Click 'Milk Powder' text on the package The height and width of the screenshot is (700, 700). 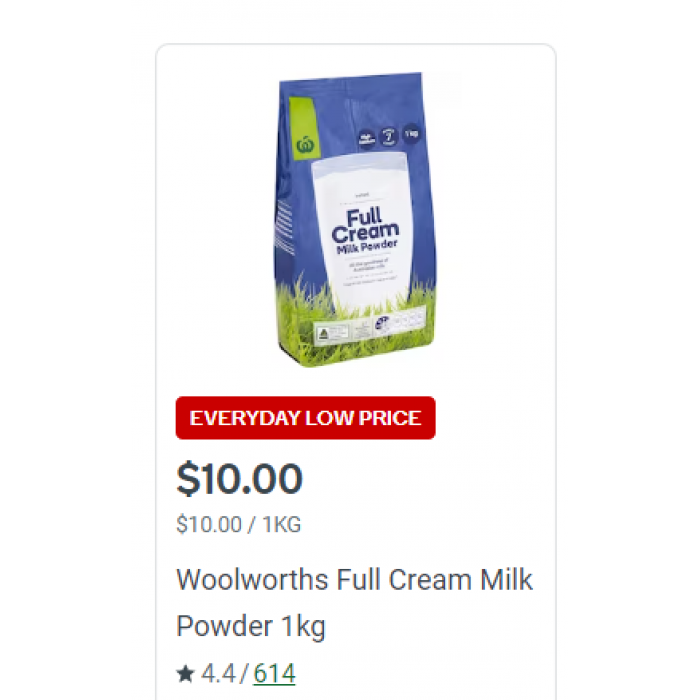click(x=367, y=246)
